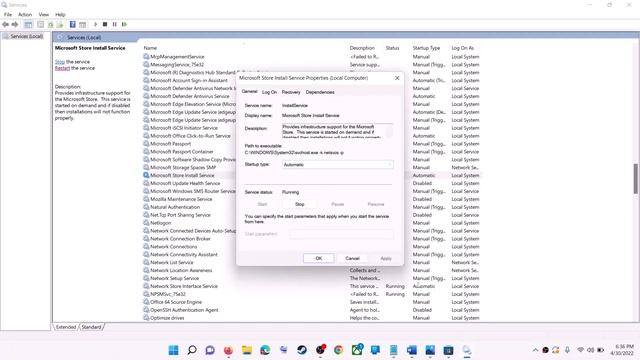Image resolution: width=640 pixels, height=360 pixels.
Task: Open the Help menu
Action: tap(60, 14)
